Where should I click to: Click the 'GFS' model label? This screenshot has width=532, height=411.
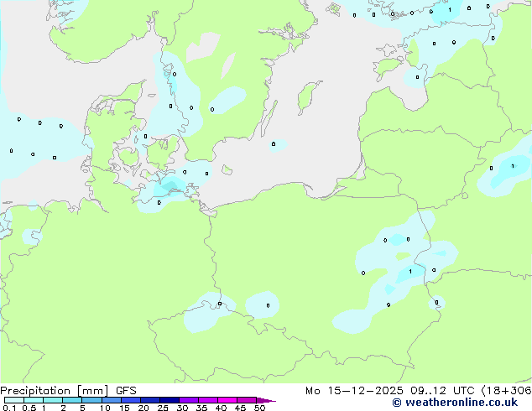pos(126,391)
